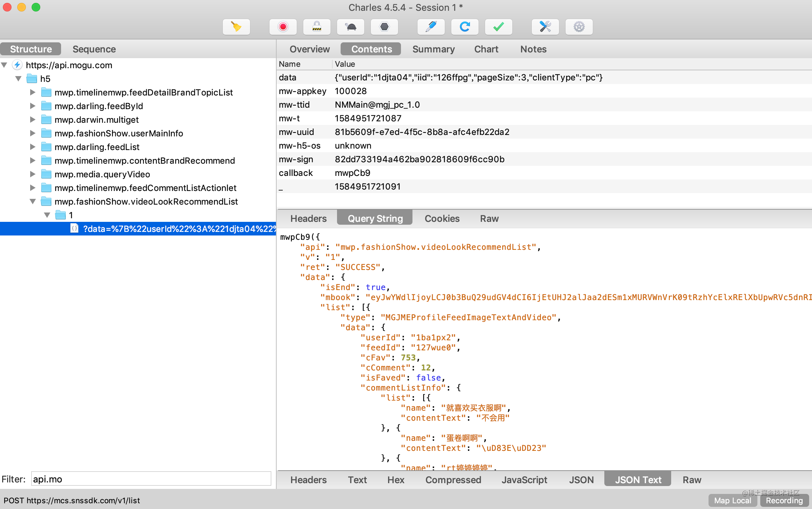Image resolution: width=812 pixels, height=509 pixels.
Task: Select the callback mwpCb9 row
Action: tap(544, 173)
